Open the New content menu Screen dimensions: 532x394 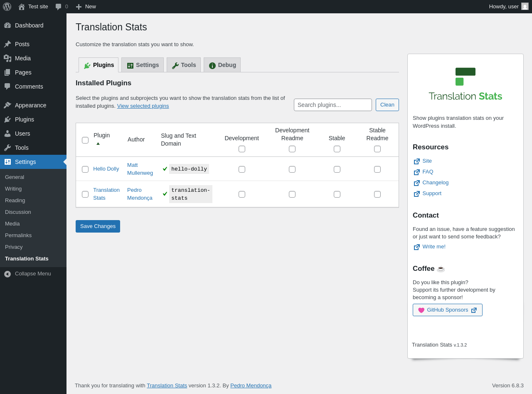coord(86,7)
